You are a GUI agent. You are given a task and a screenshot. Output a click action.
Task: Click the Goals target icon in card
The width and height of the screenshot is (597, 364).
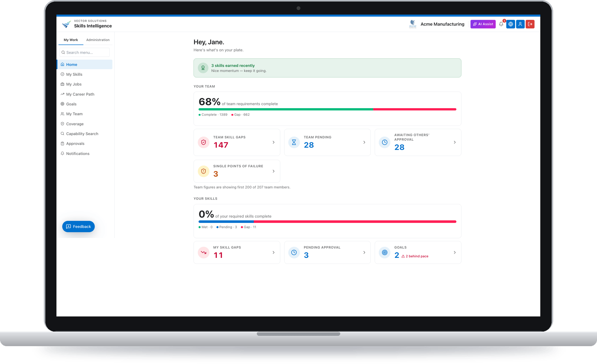[x=384, y=253]
